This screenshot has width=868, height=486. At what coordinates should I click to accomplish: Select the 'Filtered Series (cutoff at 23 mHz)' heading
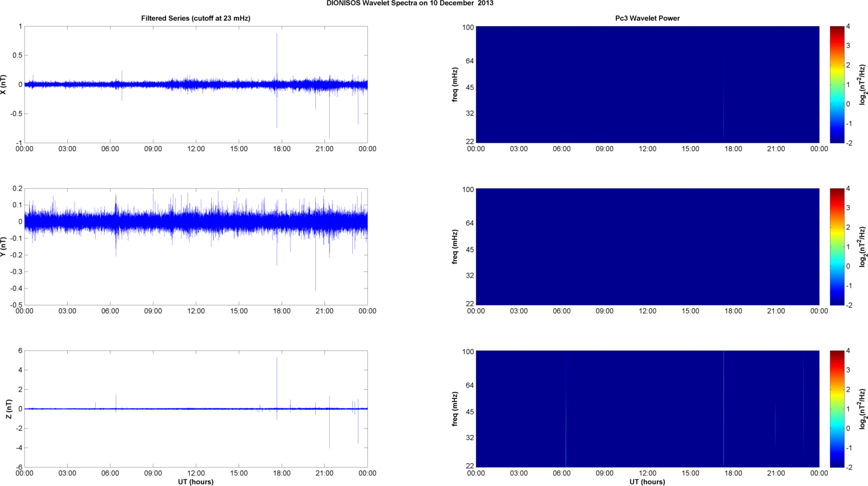196,18
